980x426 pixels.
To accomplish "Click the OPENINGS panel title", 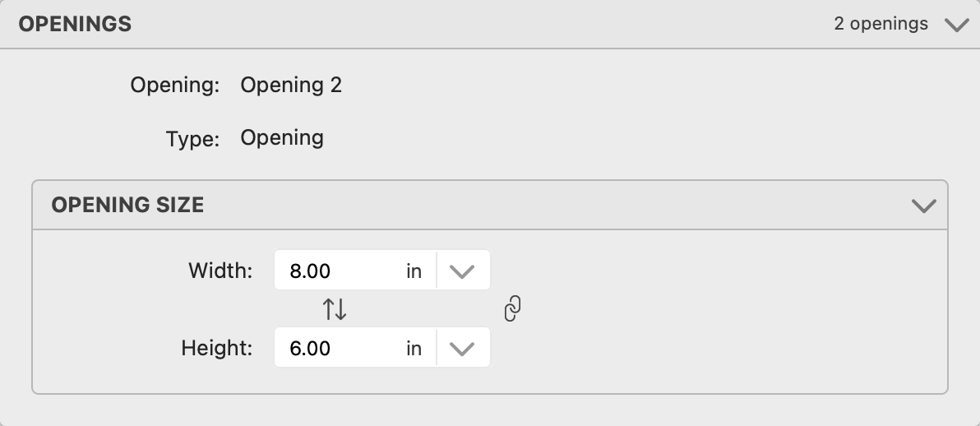I will pyautogui.click(x=75, y=24).
